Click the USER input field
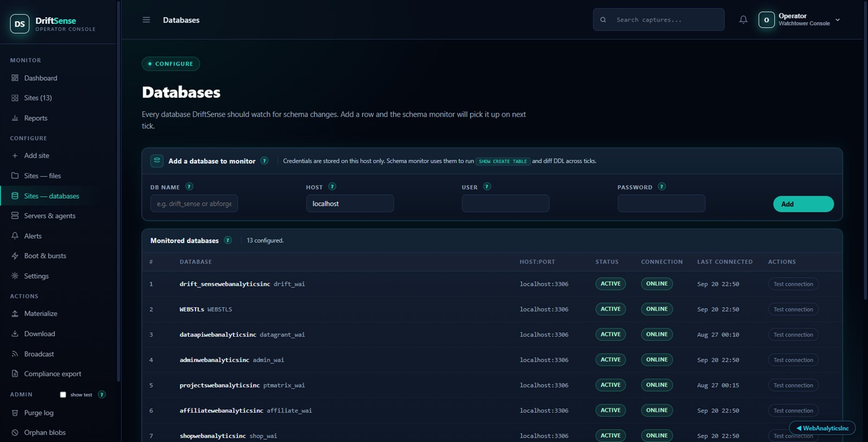The height and width of the screenshot is (442, 868). pos(506,203)
